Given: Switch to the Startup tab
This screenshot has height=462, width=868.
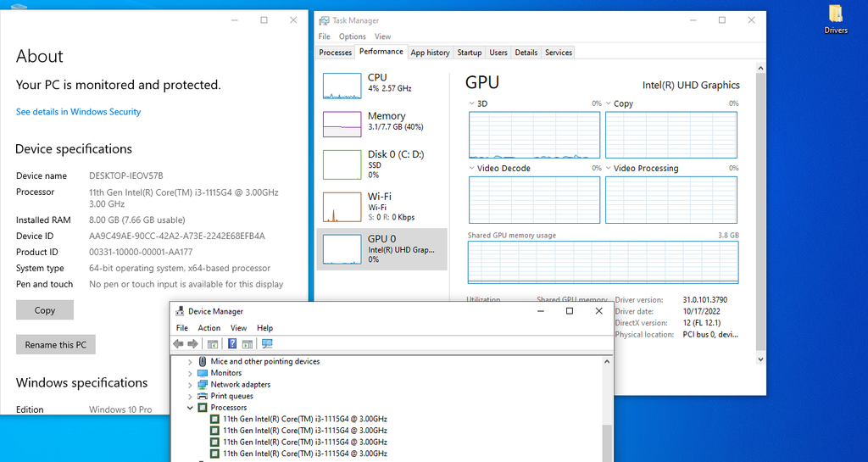Looking at the screenshot, I should (469, 53).
